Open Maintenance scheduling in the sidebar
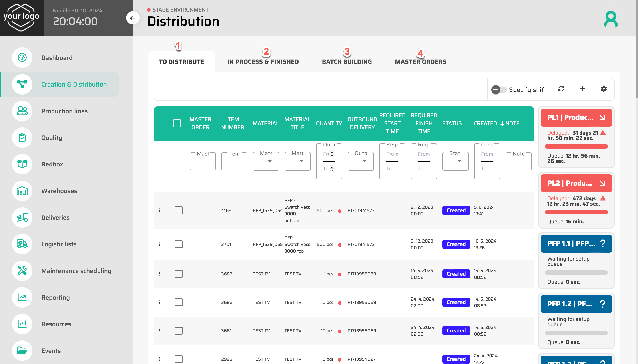This screenshot has width=638, height=364. [76, 271]
